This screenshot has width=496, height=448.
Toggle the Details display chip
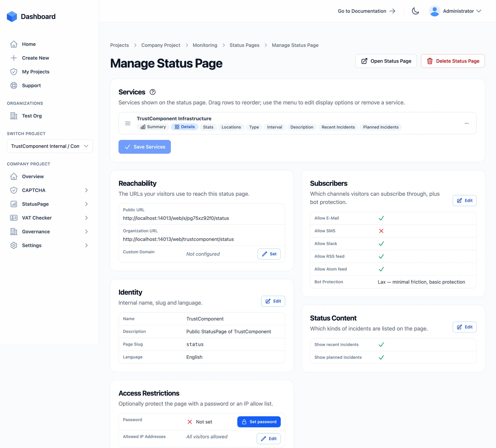coord(185,127)
